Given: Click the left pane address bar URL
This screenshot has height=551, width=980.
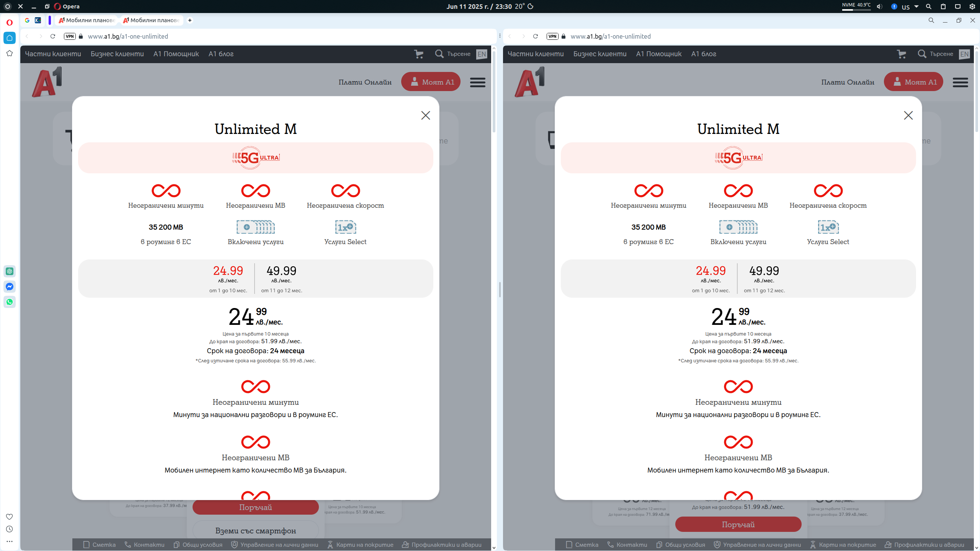Looking at the screenshot, I should click(128, 36).
